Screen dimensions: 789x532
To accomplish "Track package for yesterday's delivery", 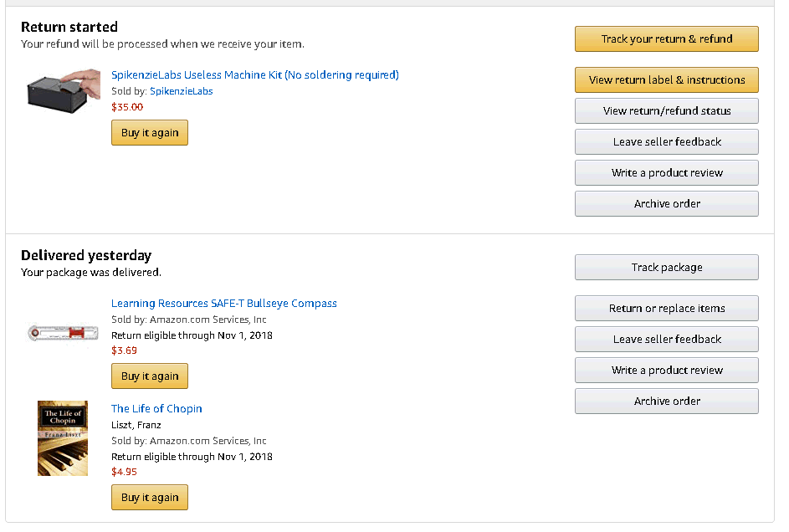I will point(666,267).
